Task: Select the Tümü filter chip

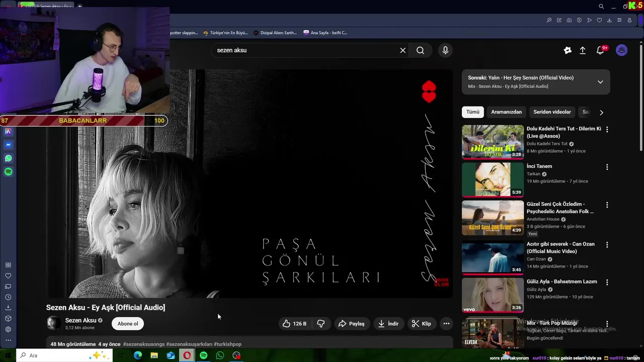Action: [x=472, y=112]
